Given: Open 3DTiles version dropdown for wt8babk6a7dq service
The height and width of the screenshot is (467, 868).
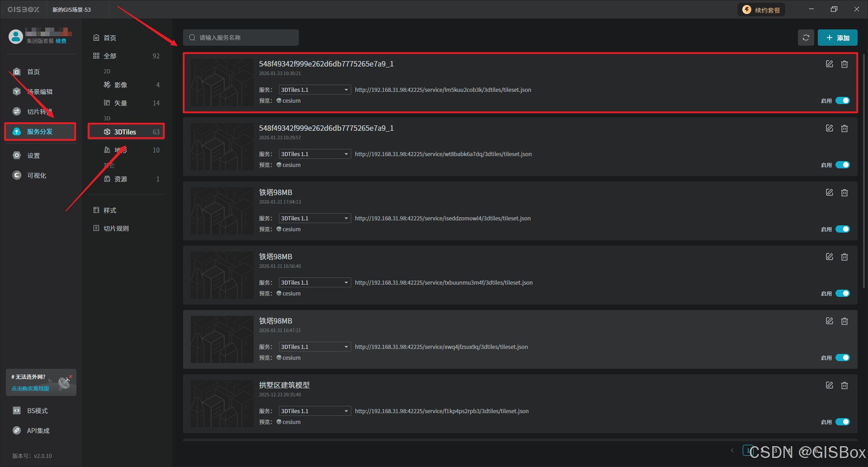Looking at the screenshot, I should tap(315, 154).
